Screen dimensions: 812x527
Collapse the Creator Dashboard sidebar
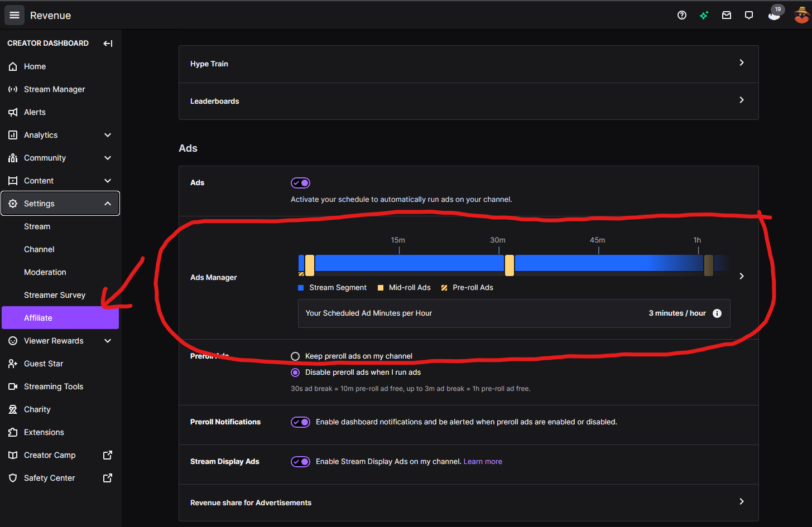pyautogui.click(x=108, y=43)
